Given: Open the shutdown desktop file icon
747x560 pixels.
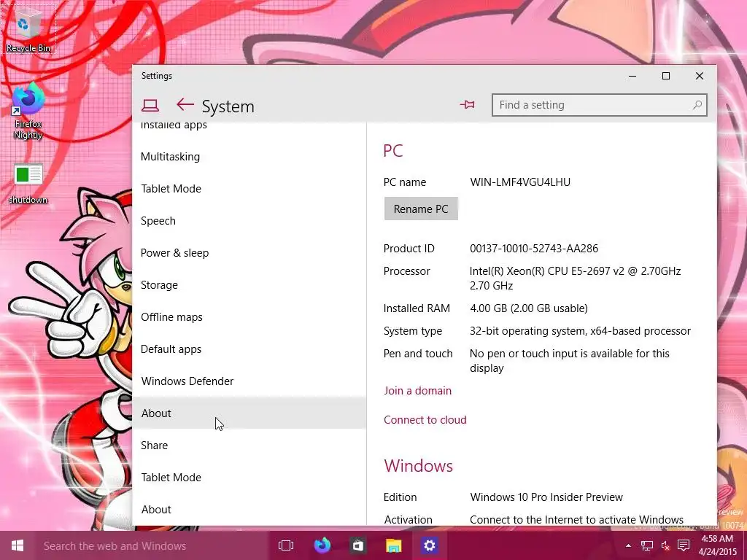Looking at the screenshot, I should 28,184.
